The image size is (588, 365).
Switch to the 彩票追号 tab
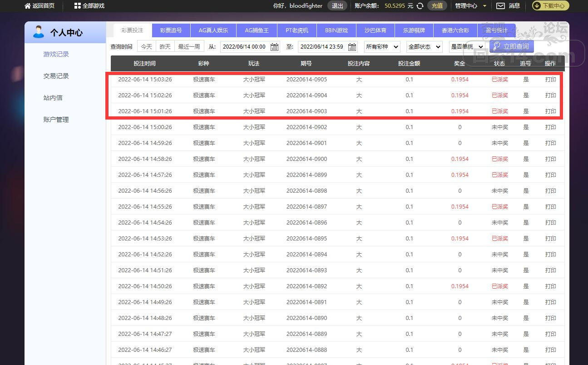[x=171, y=30]
